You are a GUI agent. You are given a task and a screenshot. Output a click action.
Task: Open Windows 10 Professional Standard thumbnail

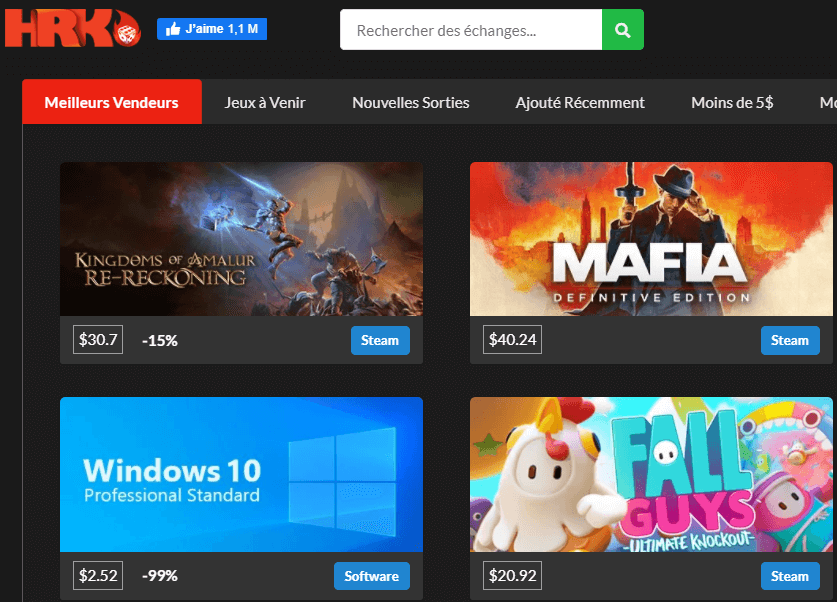241,474
